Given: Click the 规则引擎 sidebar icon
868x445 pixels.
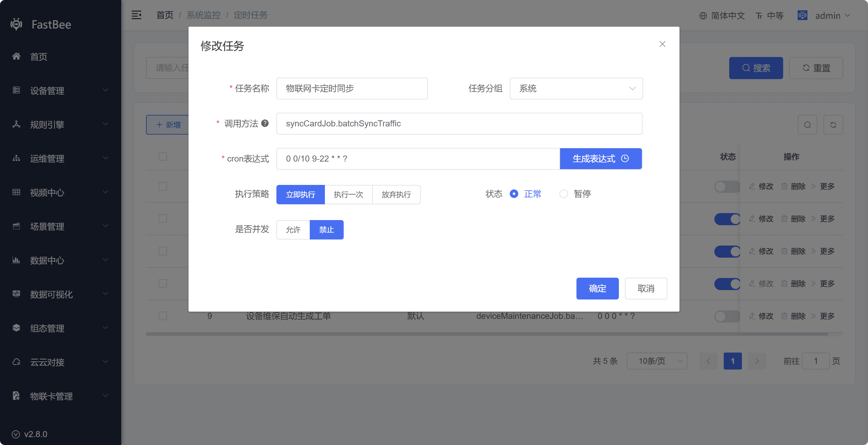Looking at the screenshot, I should coord(16,124).
